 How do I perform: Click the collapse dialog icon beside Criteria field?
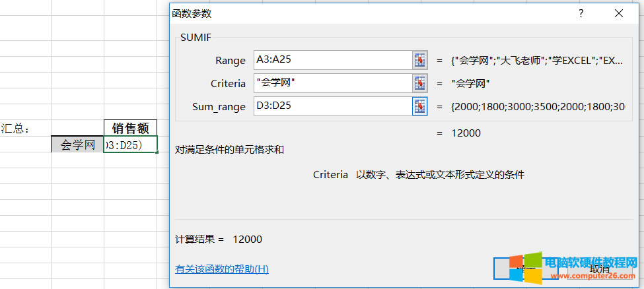420,83
